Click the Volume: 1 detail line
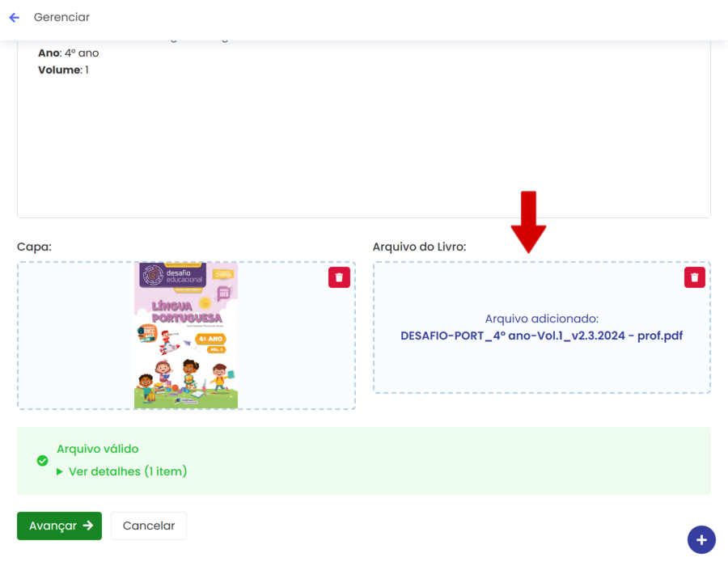 pyautogui.click(x=63, y=70)
